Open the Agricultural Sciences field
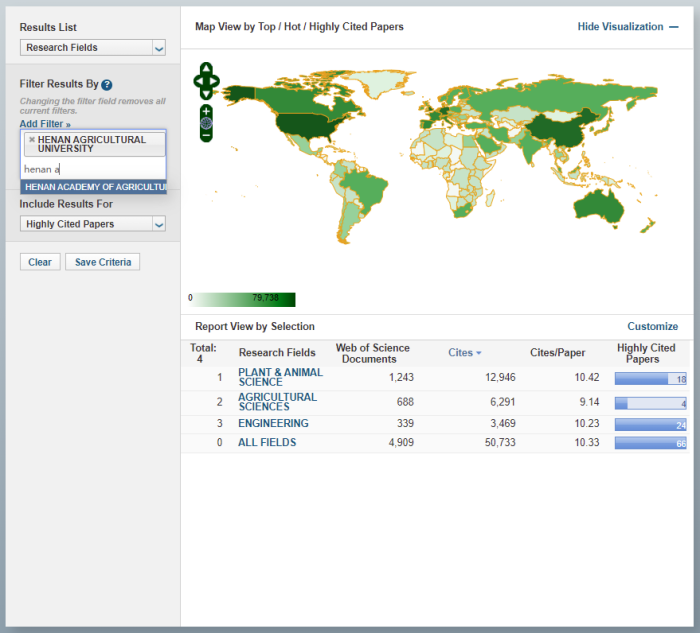Image resolution: width=700 pixels, height=633 pixels. pos(277,402)
